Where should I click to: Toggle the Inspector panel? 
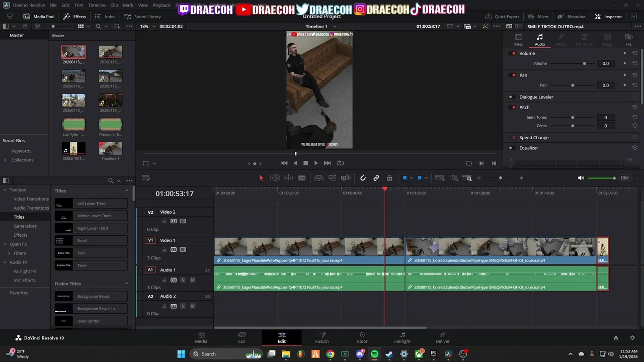(x=608, y=17)
